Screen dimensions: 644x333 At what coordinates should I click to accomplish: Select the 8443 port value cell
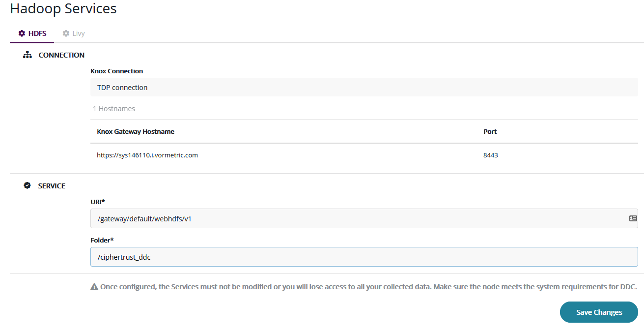pos(490,155)
